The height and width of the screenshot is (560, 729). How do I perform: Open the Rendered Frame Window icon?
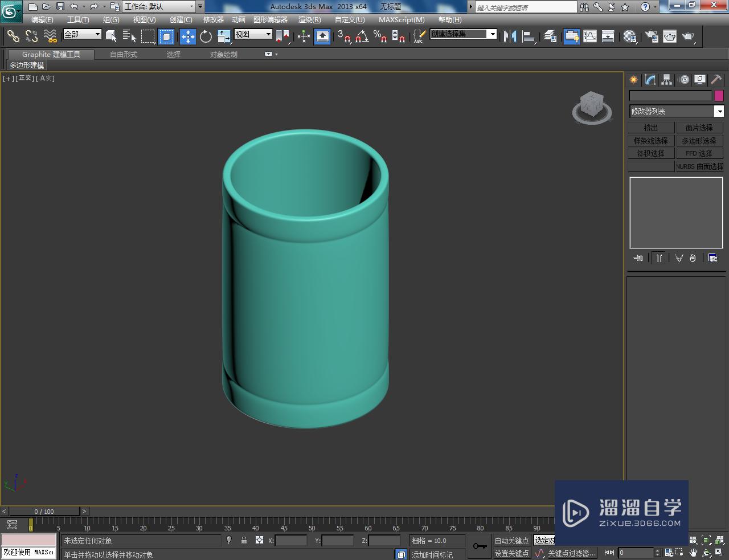pos(670,36)
